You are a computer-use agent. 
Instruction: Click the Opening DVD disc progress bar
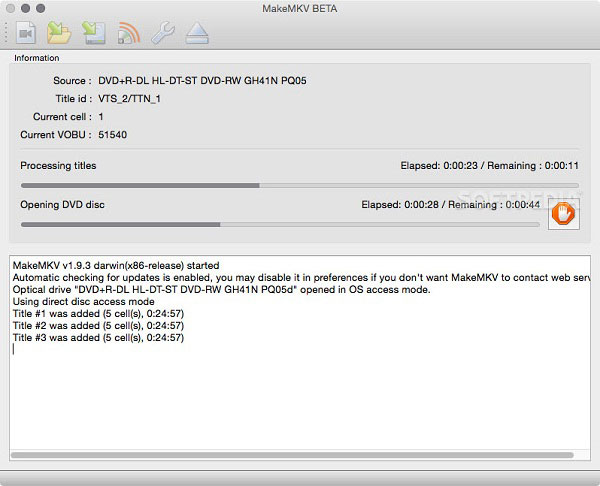[x=280, y=225]
